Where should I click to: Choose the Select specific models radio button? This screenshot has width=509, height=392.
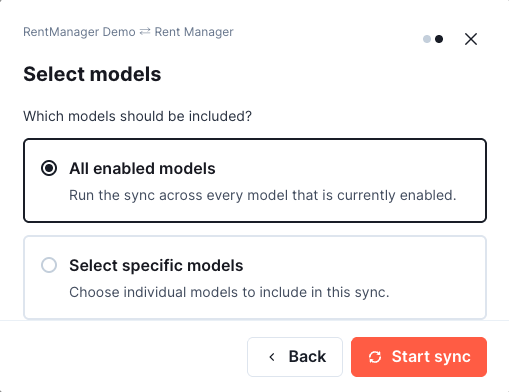(x=49, y=265)
